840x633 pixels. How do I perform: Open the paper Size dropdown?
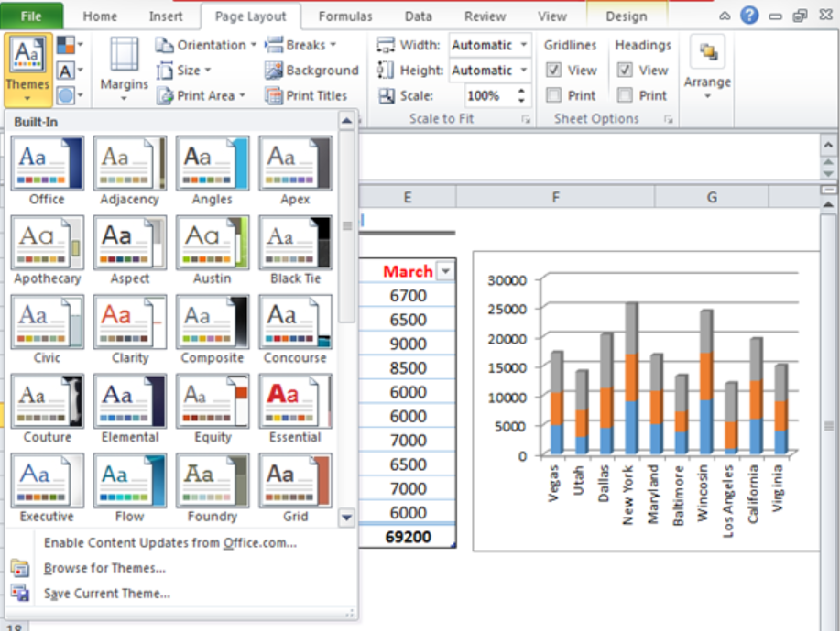[184, 71]
